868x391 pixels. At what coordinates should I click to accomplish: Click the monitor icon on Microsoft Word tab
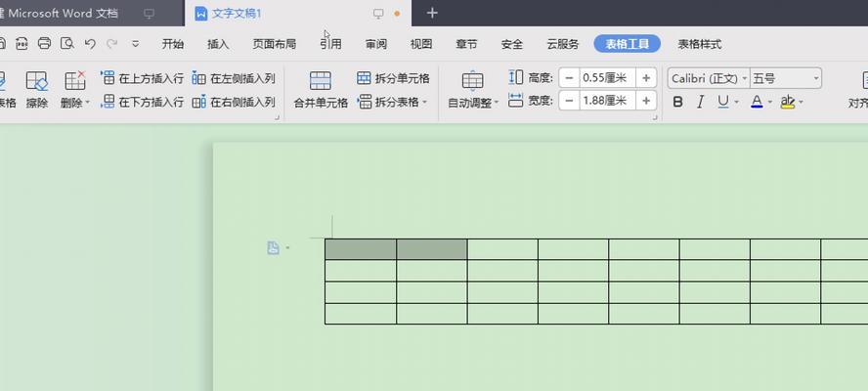pyautogui.click(x=149, y=14)
